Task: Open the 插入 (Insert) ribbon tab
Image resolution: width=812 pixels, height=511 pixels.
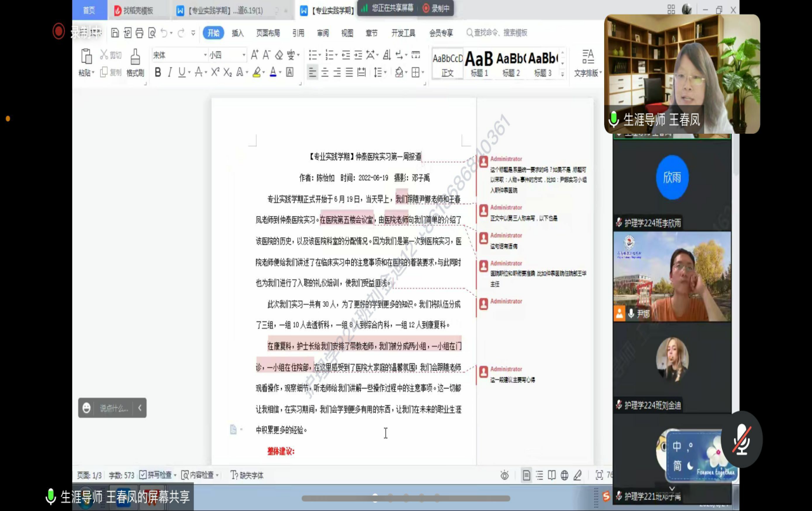Action: (238, 33)
